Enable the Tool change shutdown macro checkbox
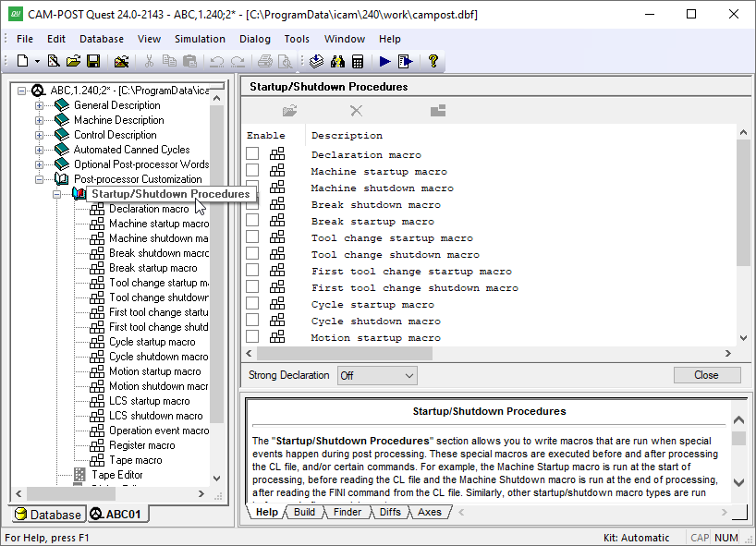 coord(252,253)
